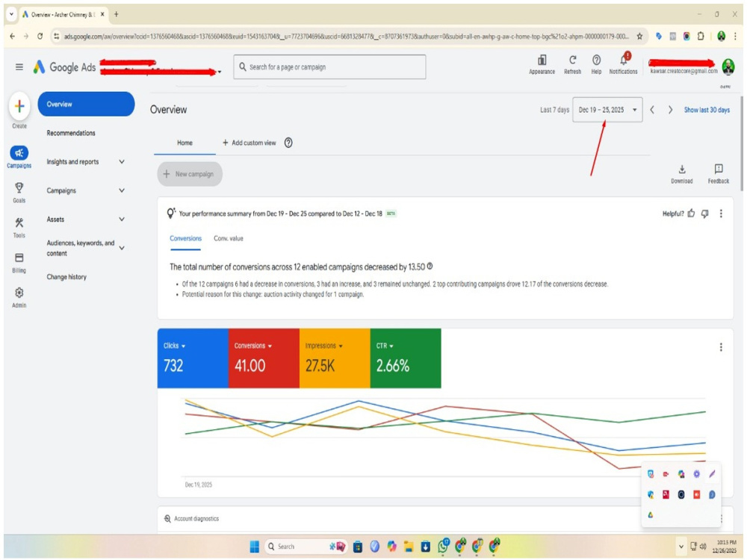This screenshot has height=560, width=747.
Task: Open the performance summary three-dot menu
Action: pyautogui.click(x=721, y=214)
